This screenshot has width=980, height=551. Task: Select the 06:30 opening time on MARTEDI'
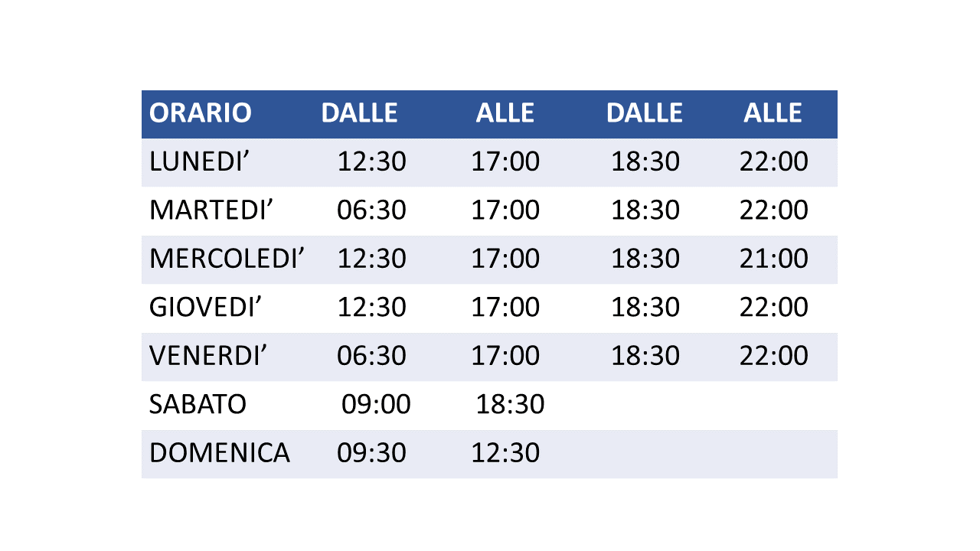click(x=371, y=210)
